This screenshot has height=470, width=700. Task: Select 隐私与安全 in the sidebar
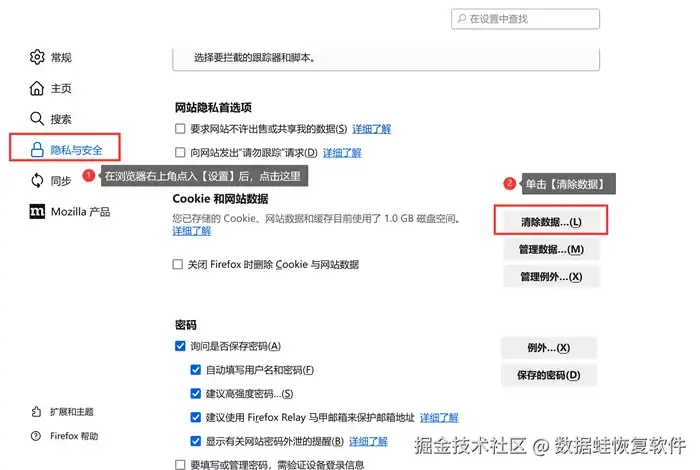pos(76,150)
